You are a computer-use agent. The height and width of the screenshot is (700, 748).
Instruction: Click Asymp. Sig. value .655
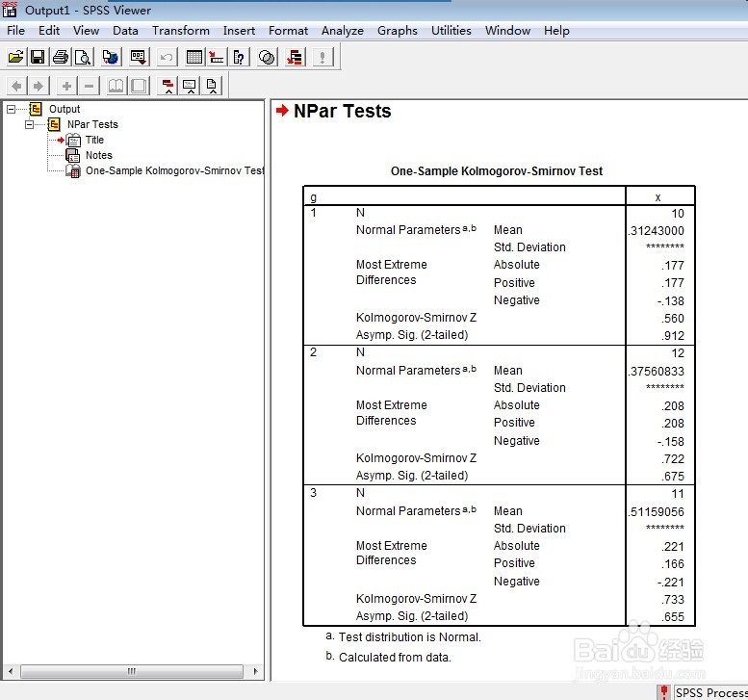[x=673, y=617]
